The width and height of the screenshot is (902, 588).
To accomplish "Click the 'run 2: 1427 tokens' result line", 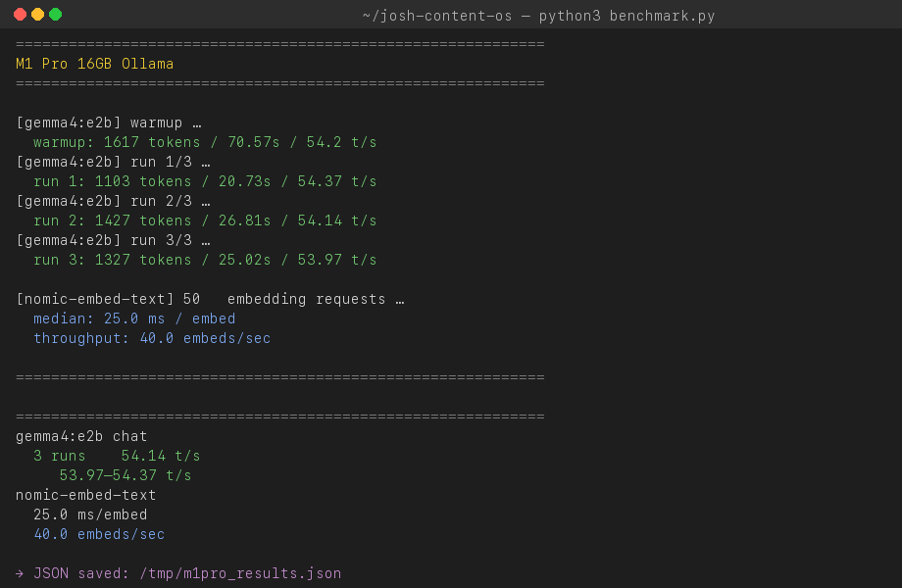I will point(205,220).
